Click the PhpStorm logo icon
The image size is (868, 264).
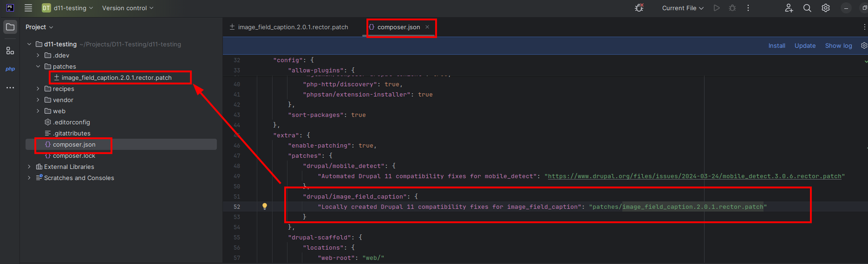[x=10, y=8]
